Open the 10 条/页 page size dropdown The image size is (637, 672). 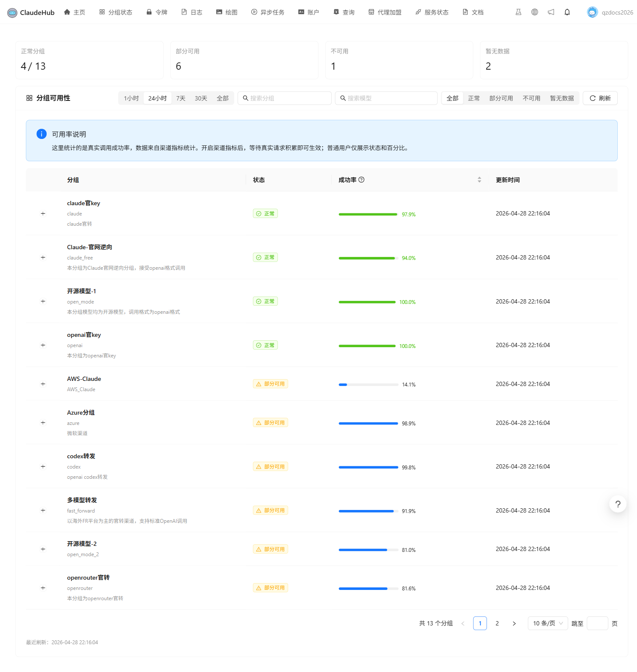(548, 623)
